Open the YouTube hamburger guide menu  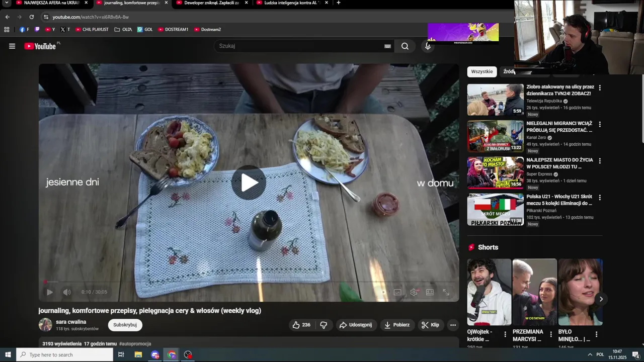pyautogui.click(x=12, y=46)
